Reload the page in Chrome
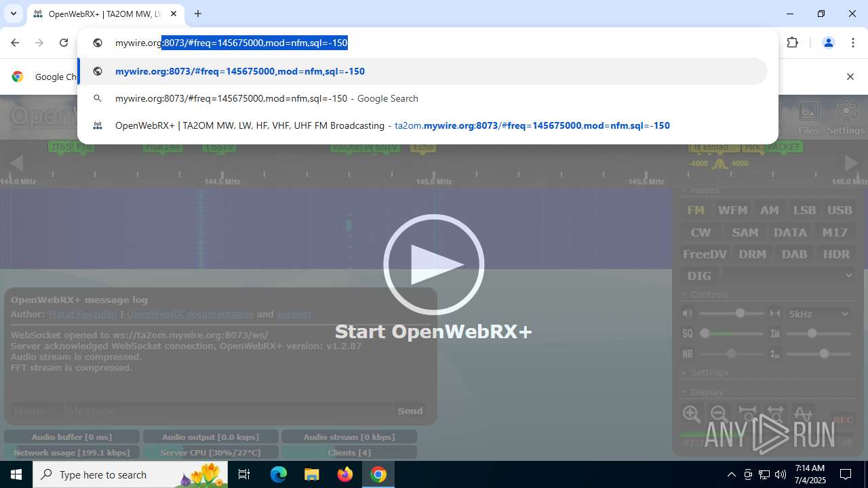Image resolution: width=868 pixels, height=488 pixels. point(64,43)
